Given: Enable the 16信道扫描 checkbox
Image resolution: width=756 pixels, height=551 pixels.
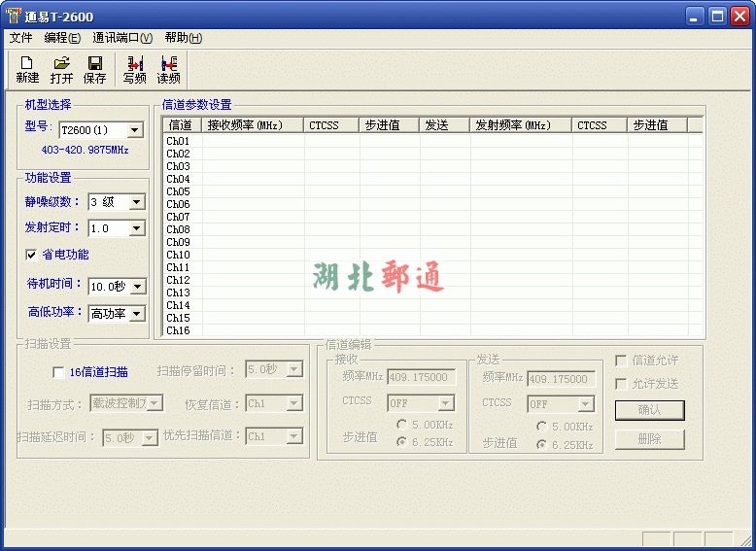Looking at the screenshot, I should (58, 372).
